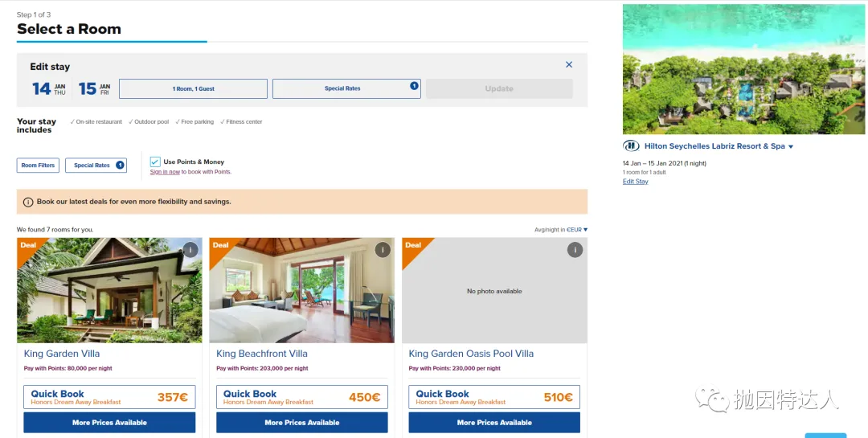Click the info icon in the deals banner
The image size is (868, 438).
point(27,202)
